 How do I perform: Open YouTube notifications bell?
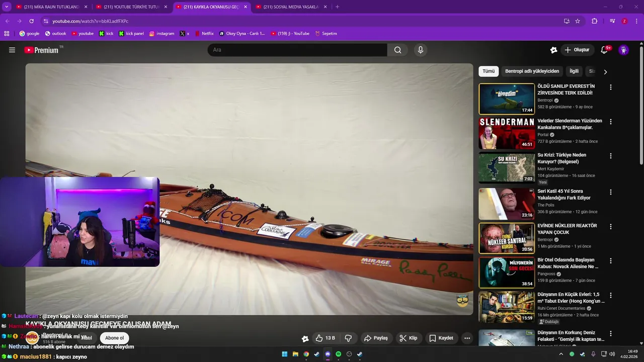(x=604, y=50)
